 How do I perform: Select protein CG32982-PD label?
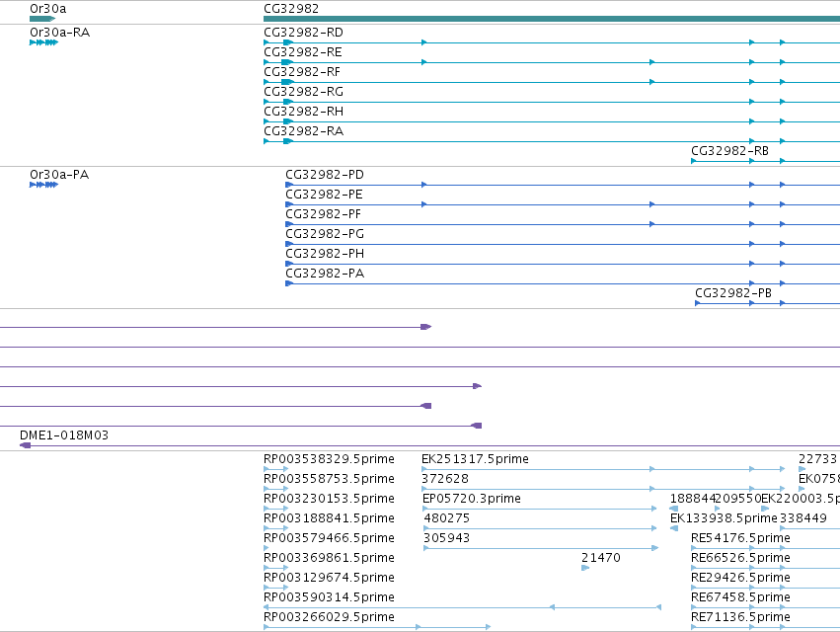coord(325,175)
